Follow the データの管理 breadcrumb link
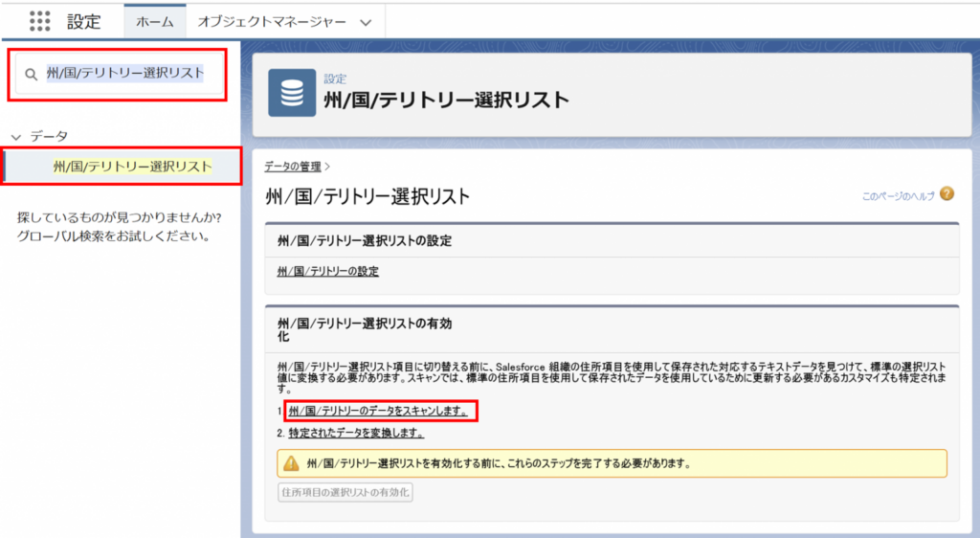 pos(294,166)
